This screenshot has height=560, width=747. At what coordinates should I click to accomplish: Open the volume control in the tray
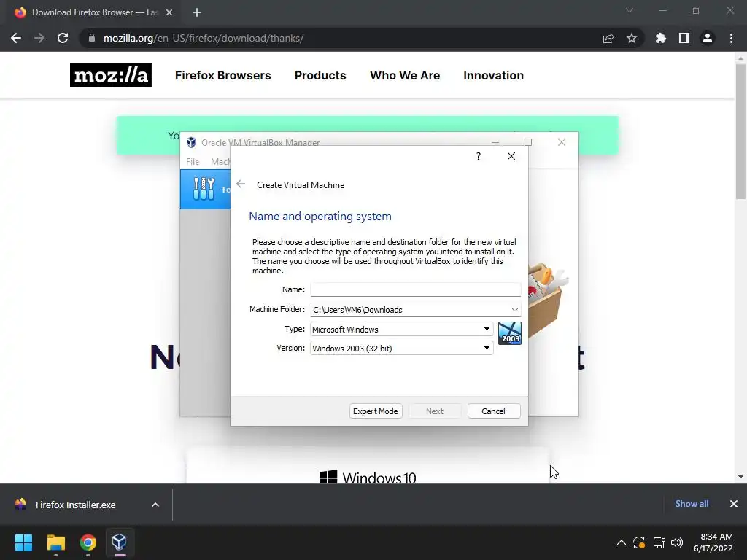click(677, 542)
